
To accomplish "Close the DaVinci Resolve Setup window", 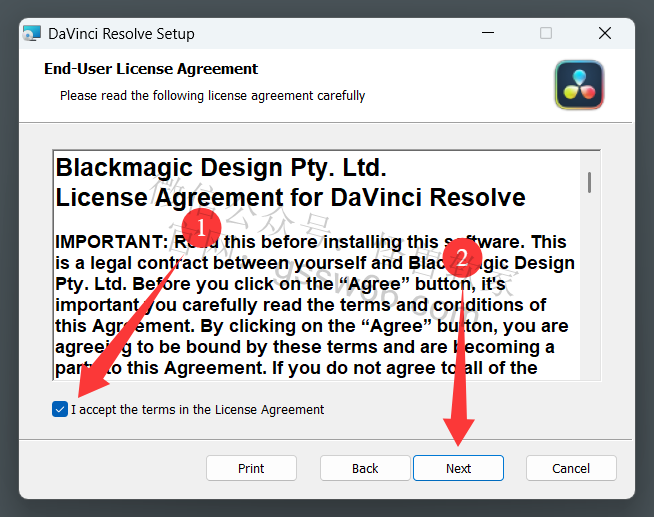I will tap(605, 33).
